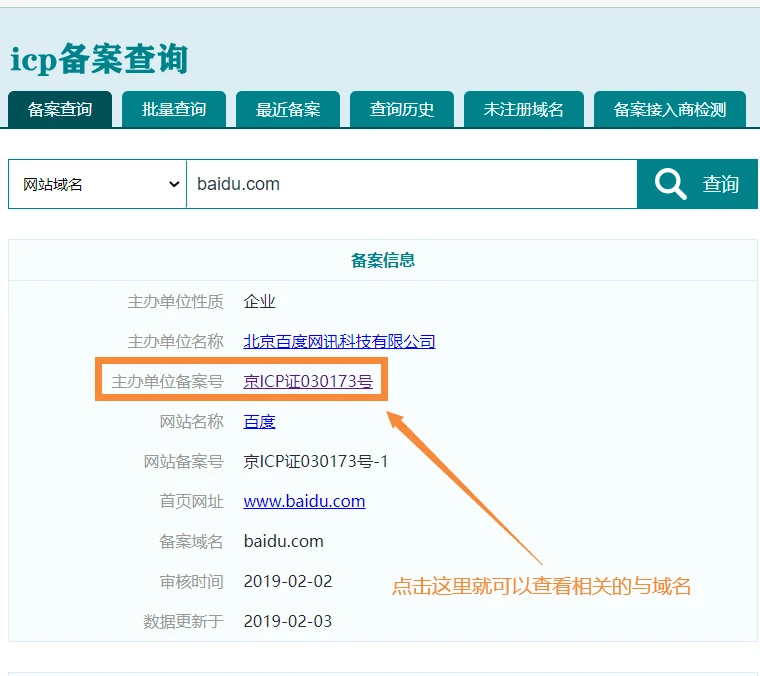Switch to 备案接入商检测 tab
This screenshot has width=760, height=676.
(670, 110)
